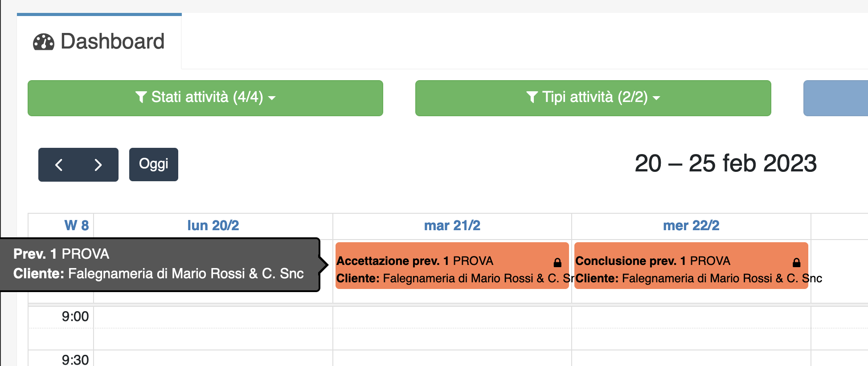Viewport: 868px width, 366px height.
Task: Click the lun 20/2 day header
Action: [213, 225]
